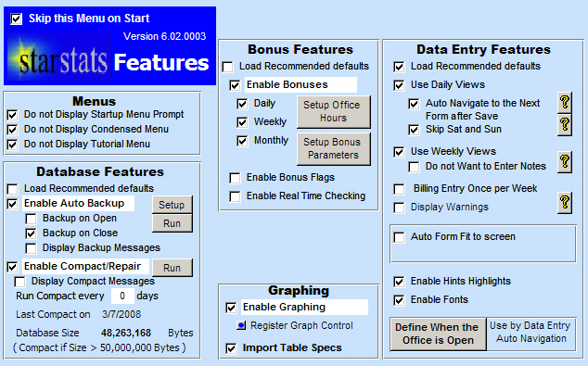This screenshot has width=588, height=366.
Task: Uncheck the Monthly bonus checkbox
Action: 242,141
